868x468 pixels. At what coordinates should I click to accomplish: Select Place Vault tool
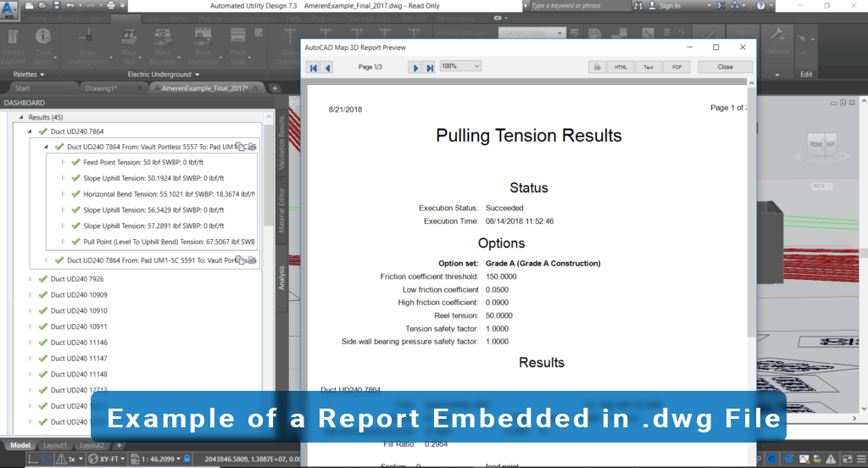click(238, 47)
